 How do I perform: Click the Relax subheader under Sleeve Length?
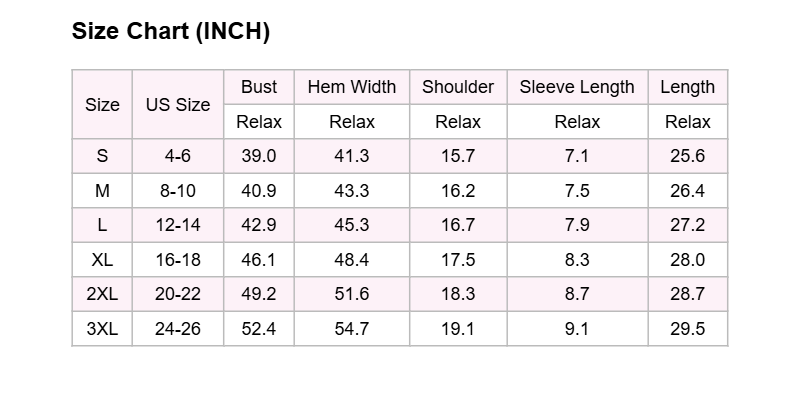pos(577,122)
